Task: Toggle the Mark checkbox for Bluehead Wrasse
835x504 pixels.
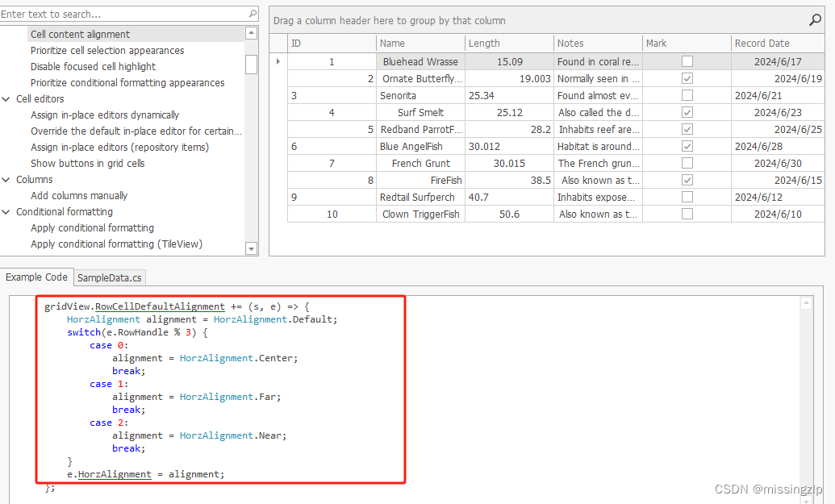Action: 687,62
